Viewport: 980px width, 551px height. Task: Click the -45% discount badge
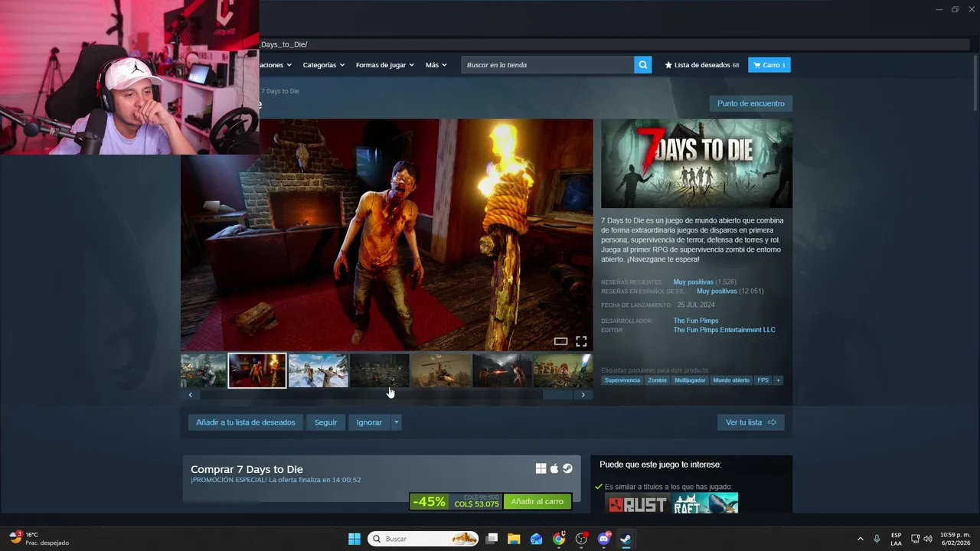(x=429, y=502)
